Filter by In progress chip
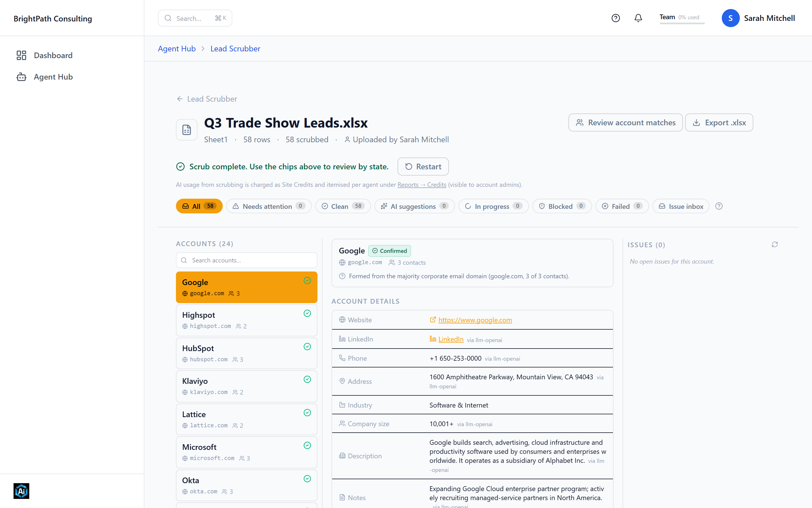The width and height of the screenshot is (812, 508). click(494, 206)
